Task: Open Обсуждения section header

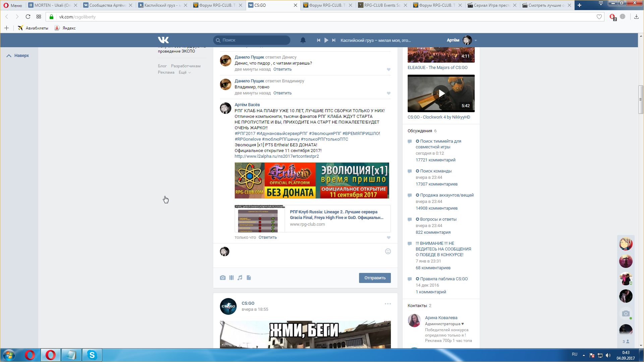Action: tap(420, 131)
